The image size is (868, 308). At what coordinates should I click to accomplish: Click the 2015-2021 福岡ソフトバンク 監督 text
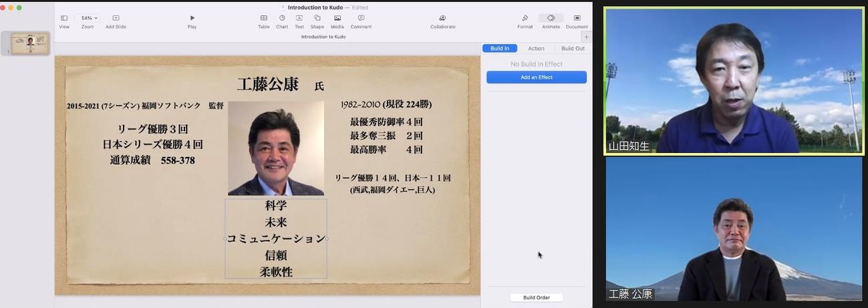click(x=145, y=106)
